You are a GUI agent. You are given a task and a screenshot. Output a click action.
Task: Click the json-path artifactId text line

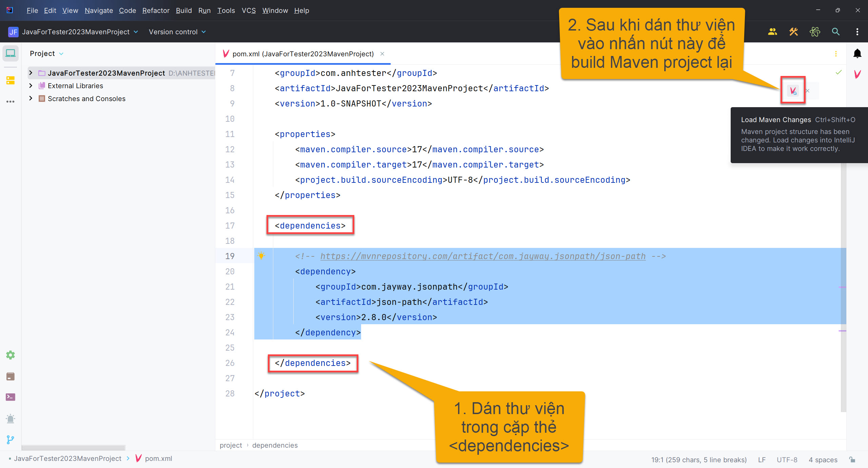click(401, 302)
